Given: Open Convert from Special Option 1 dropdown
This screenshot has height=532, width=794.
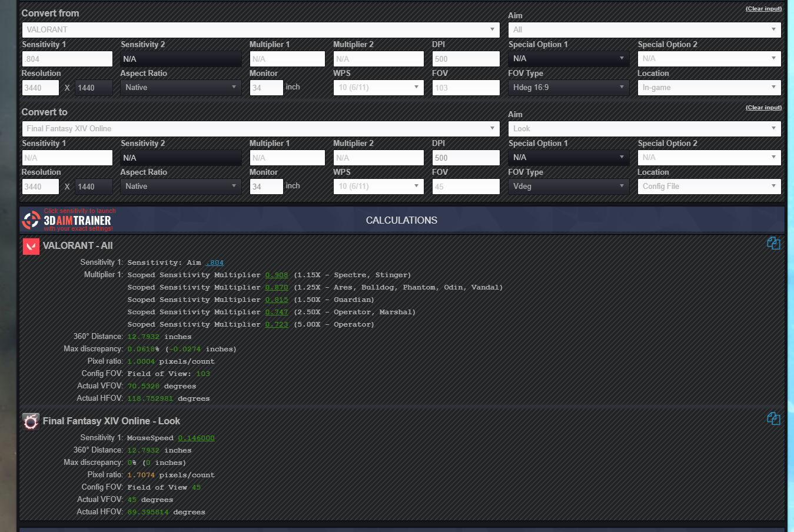Looking at the screenshot, I should [569, 58].
